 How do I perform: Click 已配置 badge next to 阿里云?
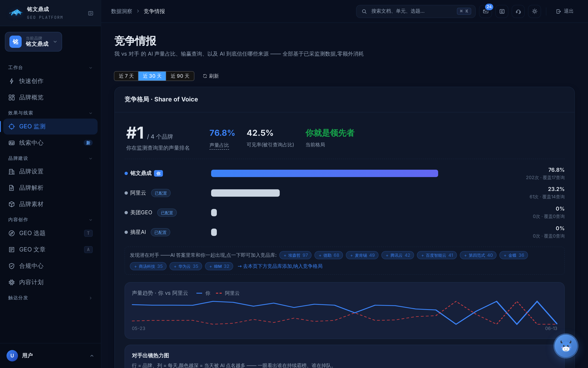[x=161, y=193]
